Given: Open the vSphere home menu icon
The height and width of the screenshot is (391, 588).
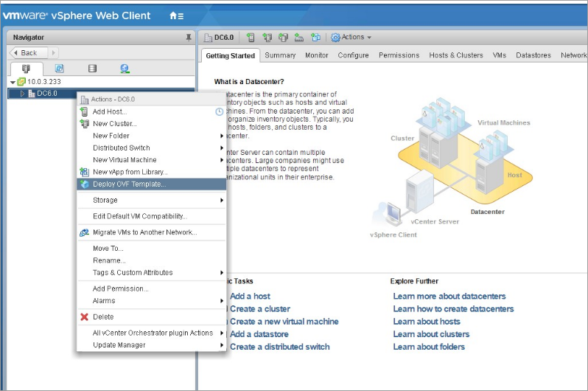Looking at the screenshot, I should point(176,15).
